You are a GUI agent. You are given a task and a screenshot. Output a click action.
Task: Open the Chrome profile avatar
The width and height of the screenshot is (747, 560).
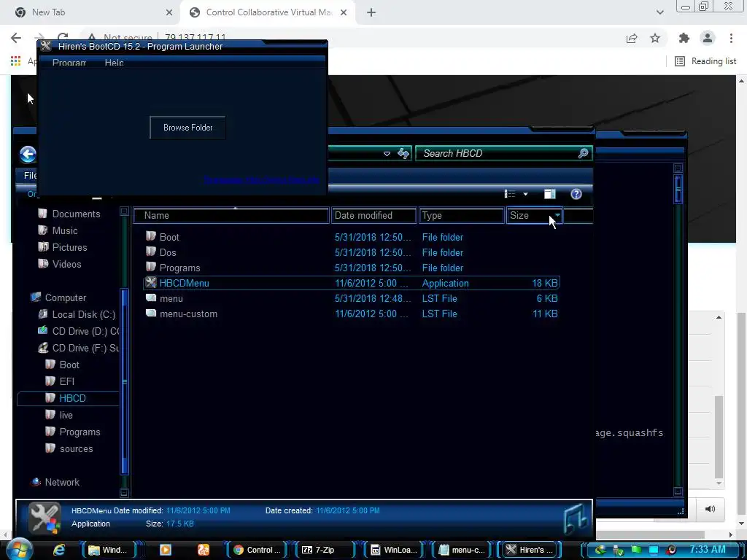708,38
